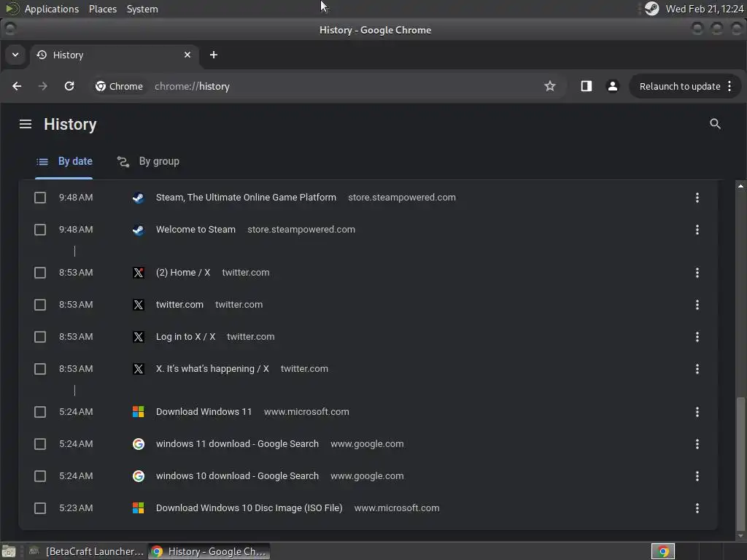
Task: Tick the checkbox for Welcome to Steam
Action: tap(40, 230)
